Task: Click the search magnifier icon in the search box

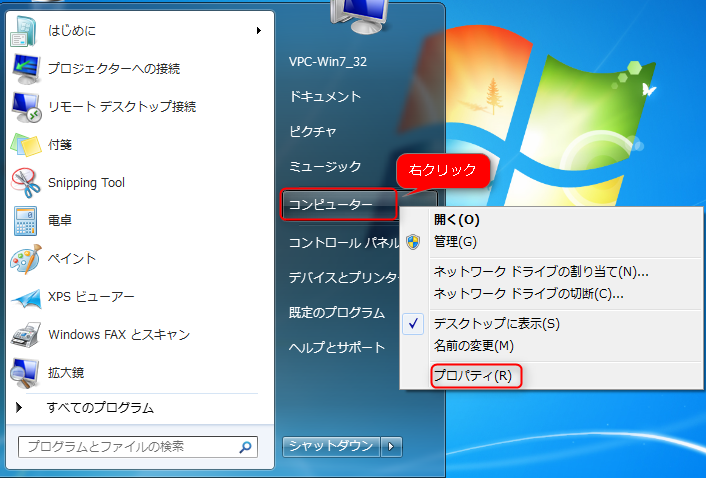Action: (245, 447)
